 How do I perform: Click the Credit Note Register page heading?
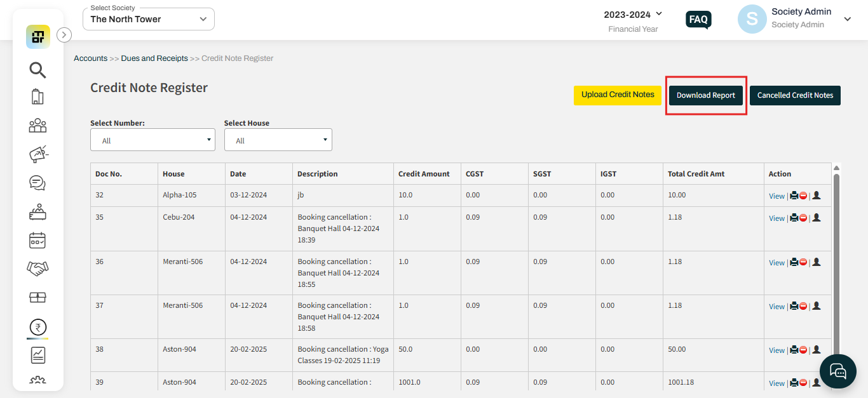tap(149, 88)
